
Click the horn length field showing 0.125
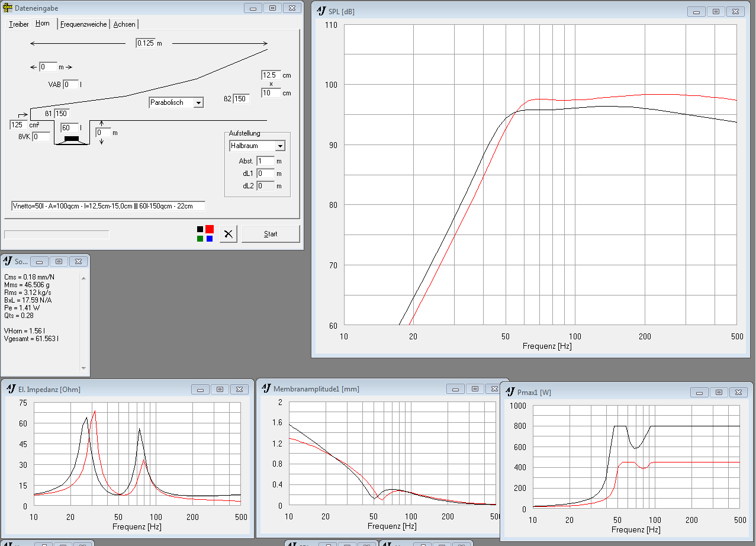point(145,43)
